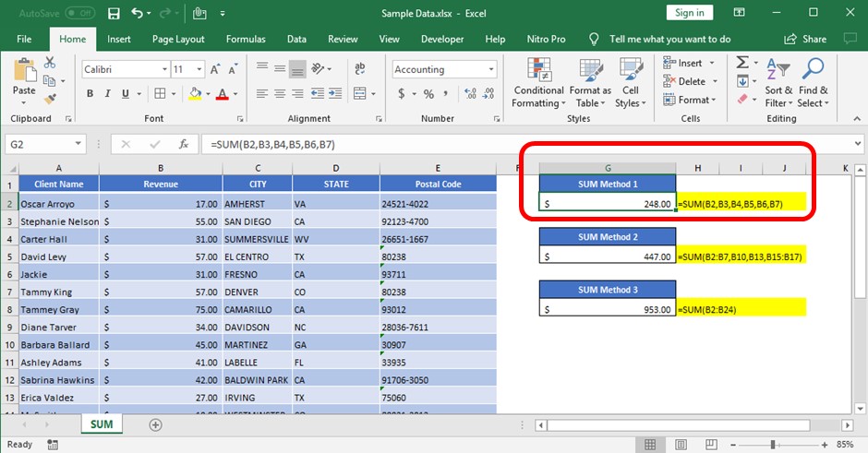The width and height of the screenshot is (868, 453).
Task: Apply Percent Style
Action: coord(428,93)
